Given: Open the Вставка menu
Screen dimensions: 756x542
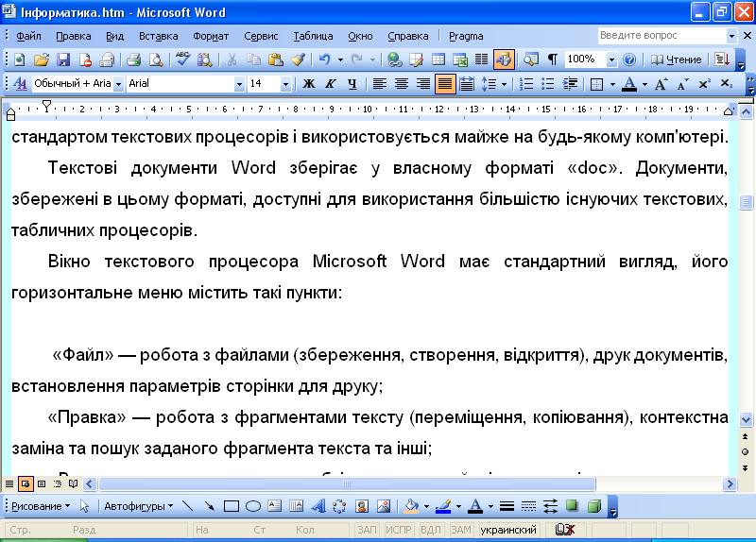Looking at the screenshot, I should [x=158, y=36].
